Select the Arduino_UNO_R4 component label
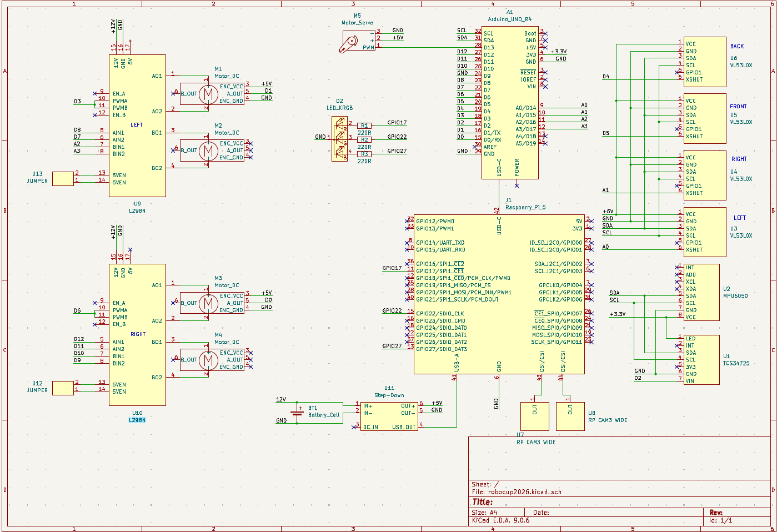Image resolution: width=777 pixels, height=532 pixels. (509, 19)
